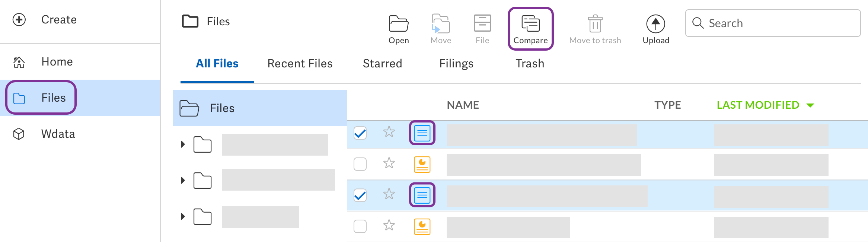This screenshot has width=868, height=242.
Task: Click the Upload arrow icon
Action: tap(655, 24)
